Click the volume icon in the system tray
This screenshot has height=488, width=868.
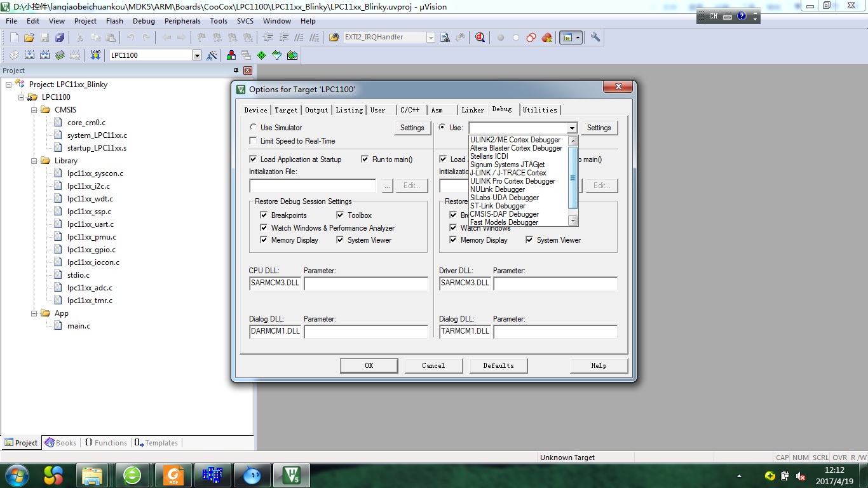(801, 476)
